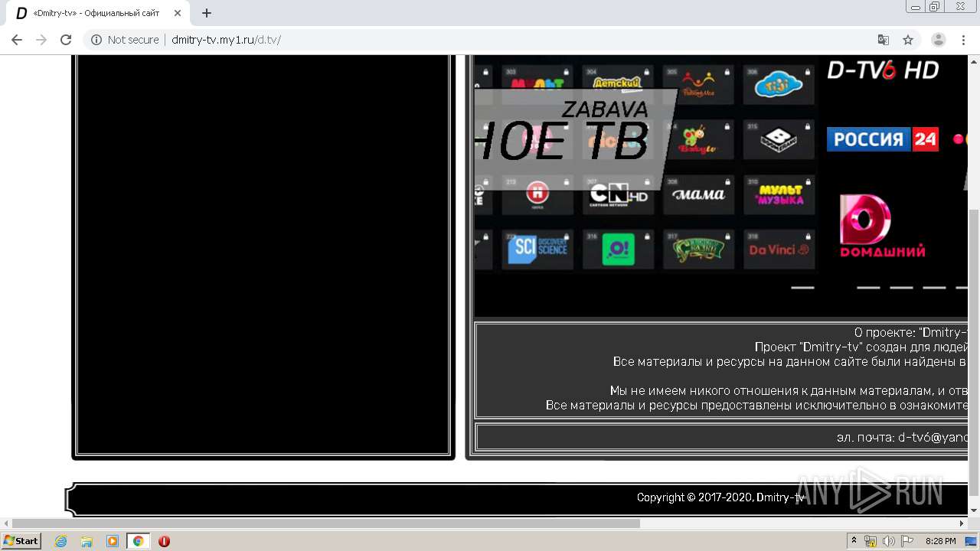Show hidden system tray icons
Screen dimensions: 980x551
pyautogui.click(x=854, y=541)
